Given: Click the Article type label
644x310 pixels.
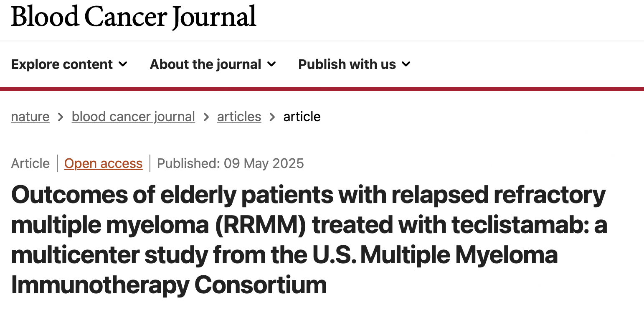Looking at the screenshot, I should (x=30, y=163).
